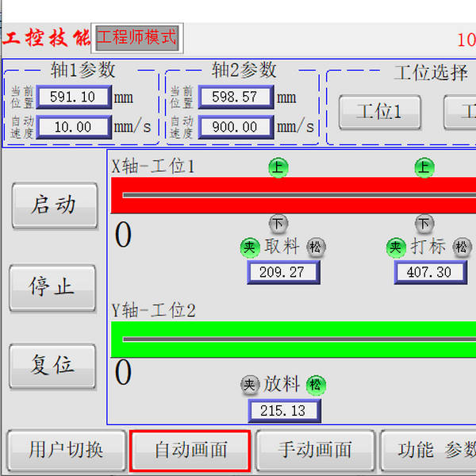The width and height of the screenshot is (476, 476).
Task: Click the X轴-工位1 heading
Action: (x=153, y=167)
